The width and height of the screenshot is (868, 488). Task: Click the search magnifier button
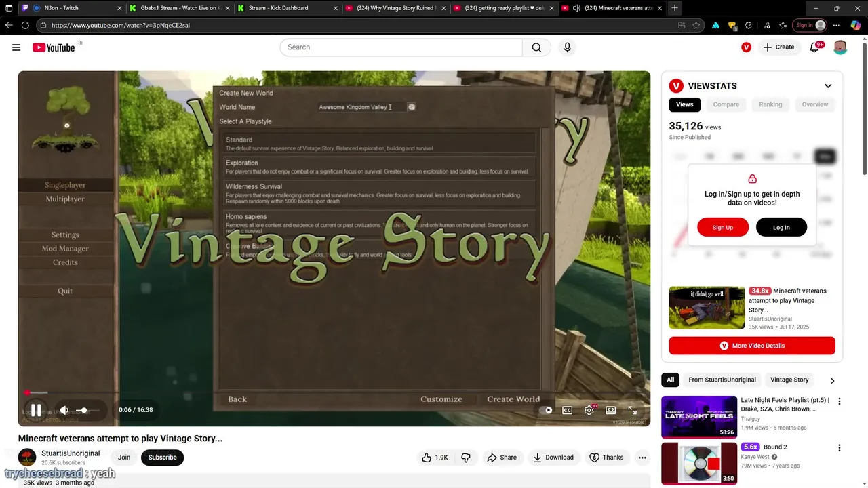point(536,47)
